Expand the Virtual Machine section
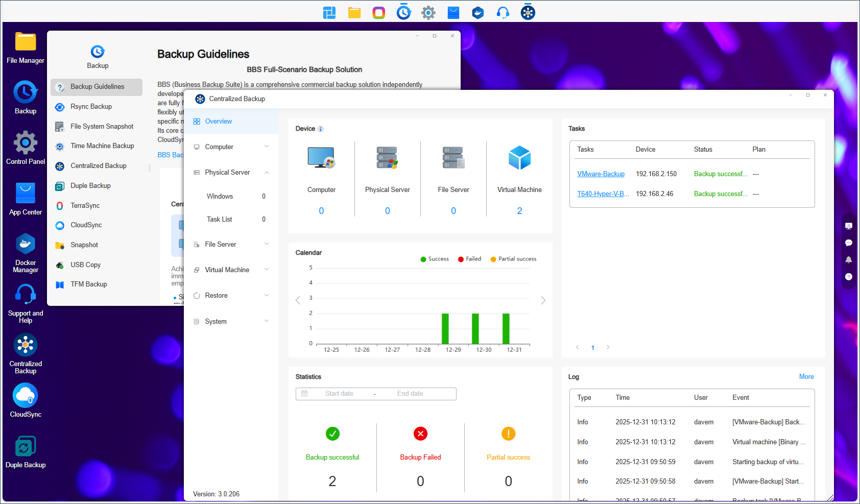860x504 pixels. point(231,270)
